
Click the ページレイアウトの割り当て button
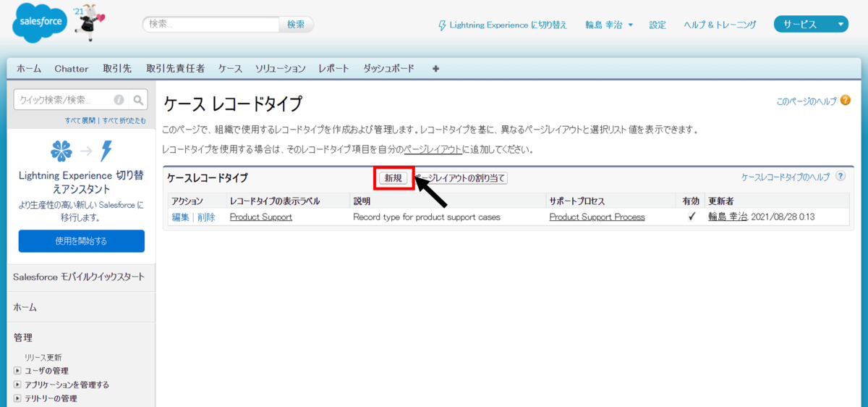461,178
